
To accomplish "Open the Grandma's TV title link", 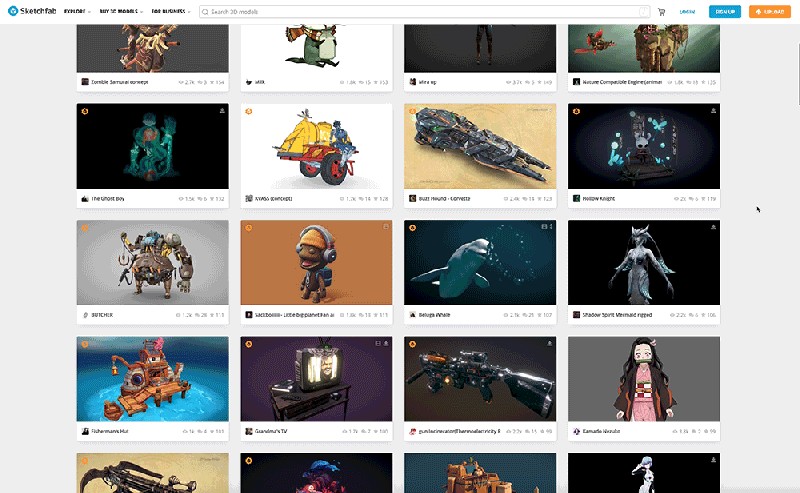I will click(x=271, y=431).
